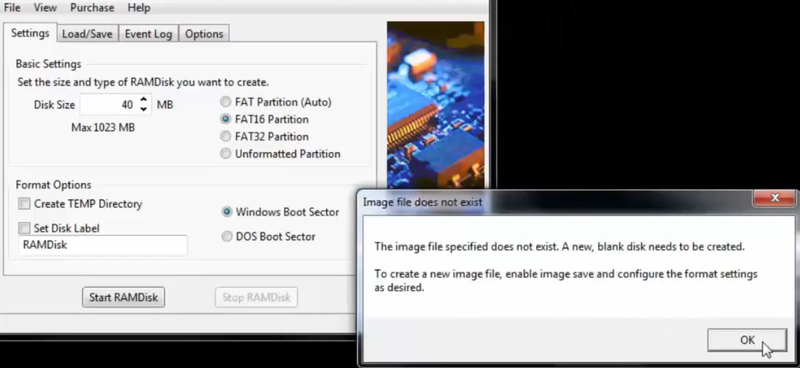Click the Stop RAMDisk button

click(x=256, y=297)
